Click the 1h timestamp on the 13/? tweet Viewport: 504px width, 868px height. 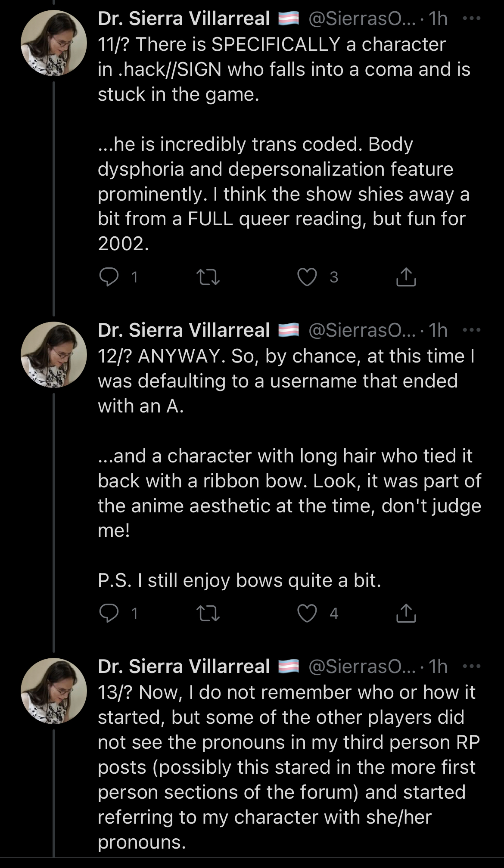tap(438, 666)
